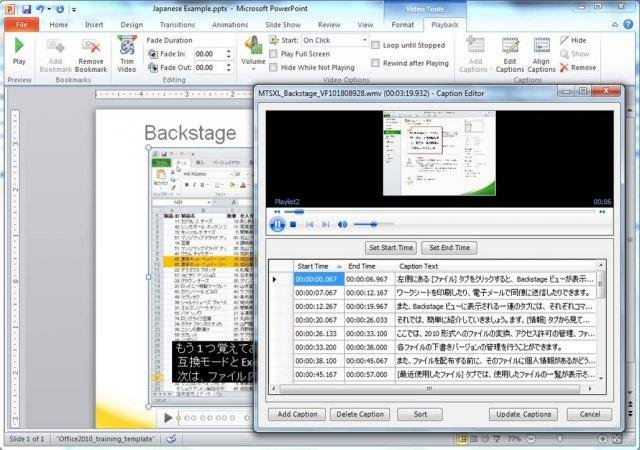This screenshot has height=450, width=640.
Task: Open the Customize Quick Access Toolbar dropdown
Action: pyautogui.click(x=74, y=9)
